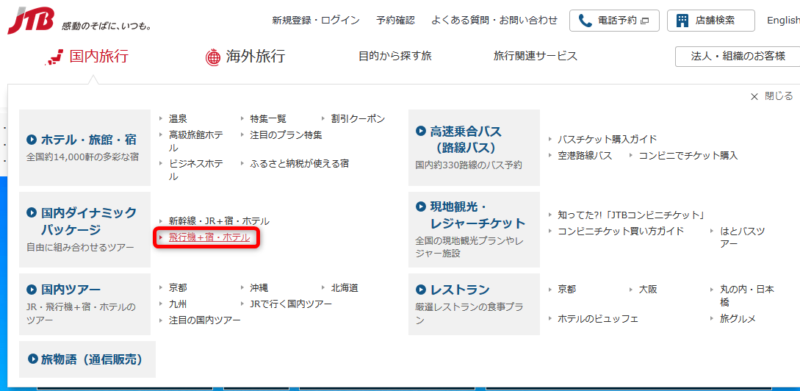Image resolution: width=800 pixels, height=391 pixels.
Task: Click the 店舗検索 button
Action: [x=711, y=20]
